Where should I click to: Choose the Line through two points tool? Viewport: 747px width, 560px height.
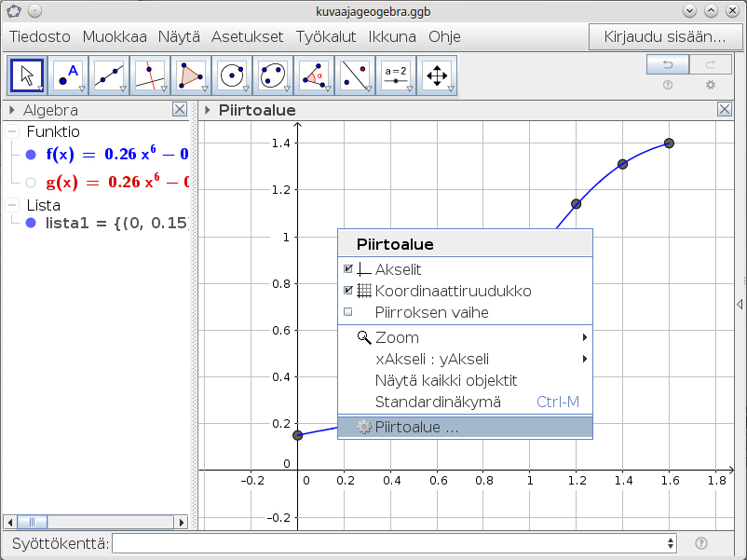click(x=110, y=75)
